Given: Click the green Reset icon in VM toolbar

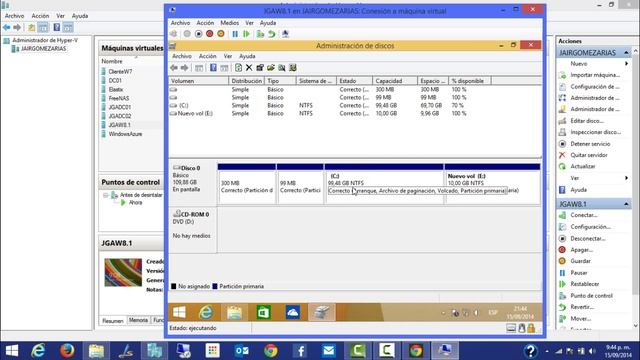Looking at the screenshot, I should click(247, 34).
